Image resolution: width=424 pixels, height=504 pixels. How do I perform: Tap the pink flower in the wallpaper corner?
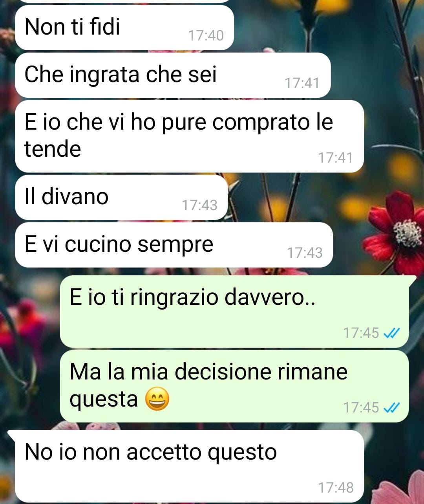pos(400,486)
